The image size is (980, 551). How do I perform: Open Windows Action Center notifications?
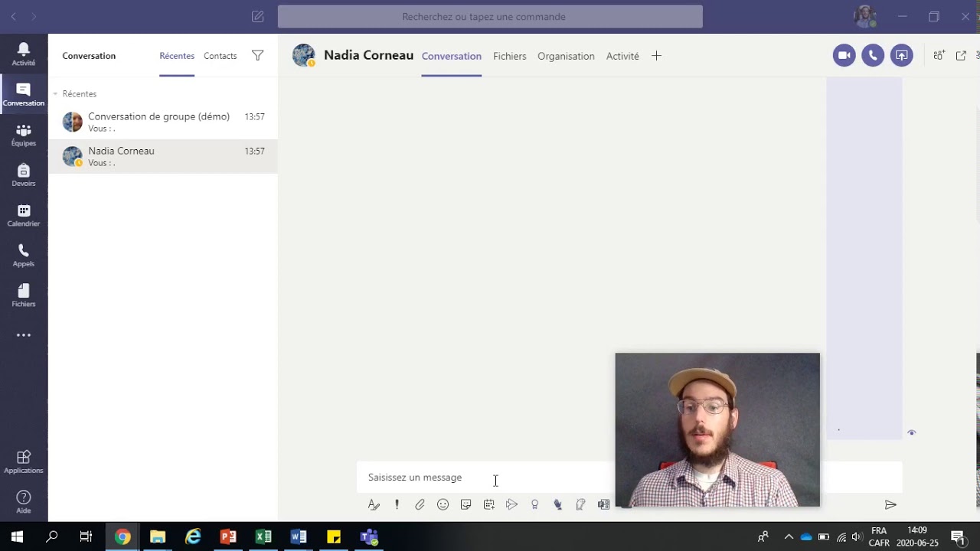[x=958, y=536]
